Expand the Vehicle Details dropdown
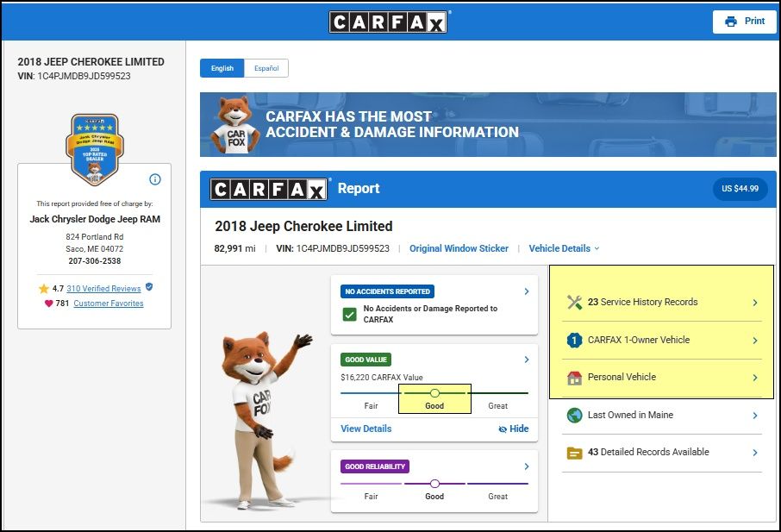Image resolution: width=781 pixels, height=532 pixels. pyautogui.click(x=564, y=248)
